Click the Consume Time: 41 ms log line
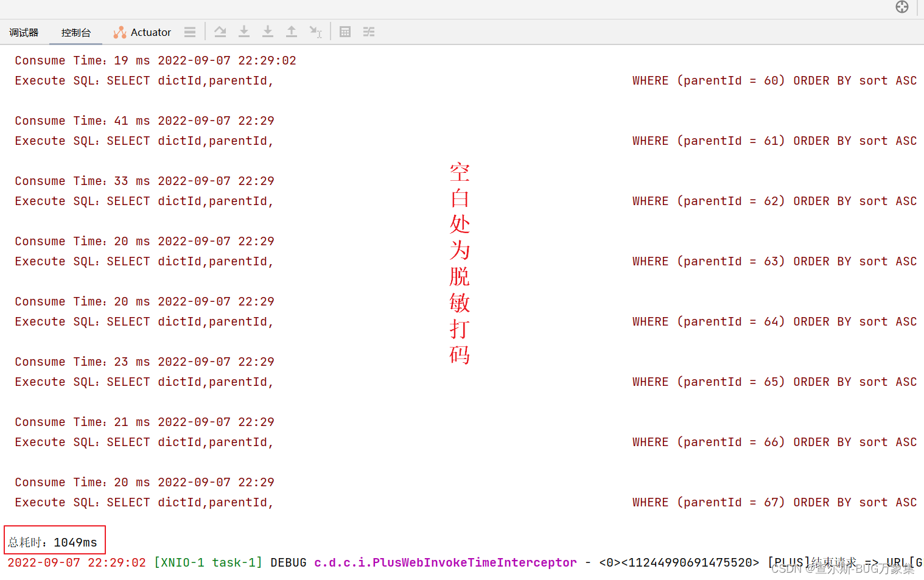The height and width of the screenshot is (580, 924). pyautogui.click(x=144, y=121)
